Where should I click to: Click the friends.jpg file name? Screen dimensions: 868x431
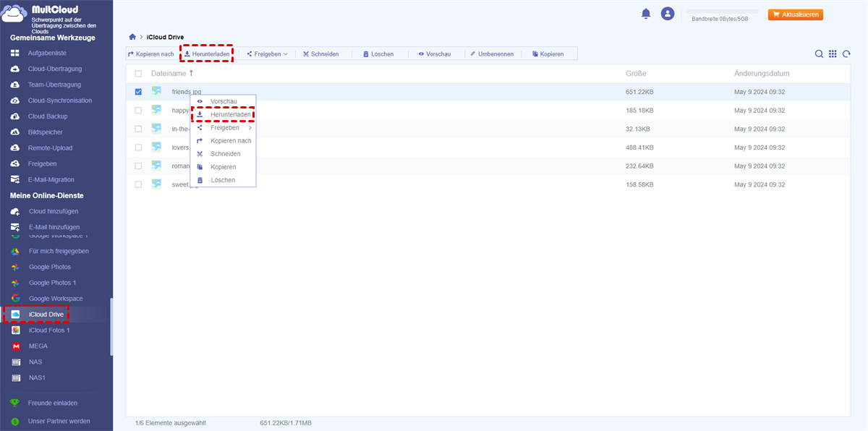coord(187,92)
